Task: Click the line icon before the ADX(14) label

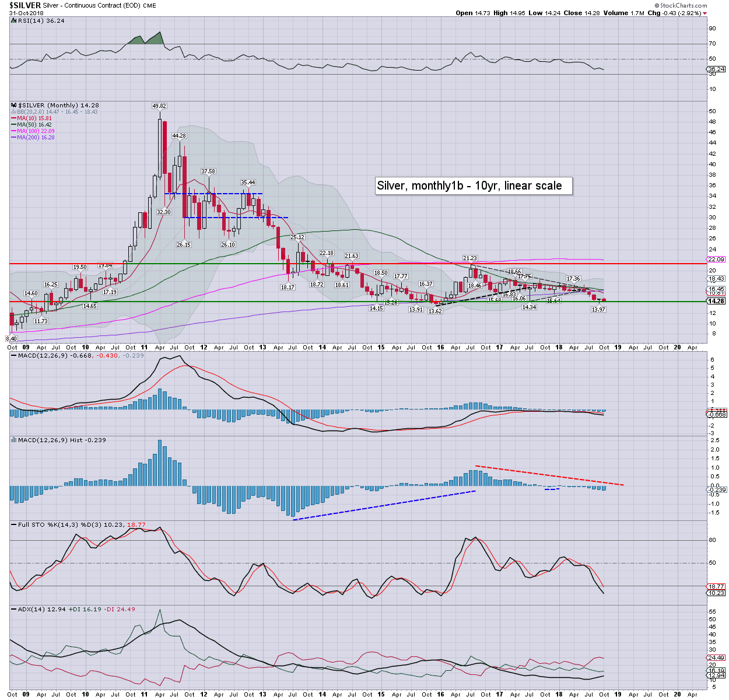Action: (x=13, y=610)
